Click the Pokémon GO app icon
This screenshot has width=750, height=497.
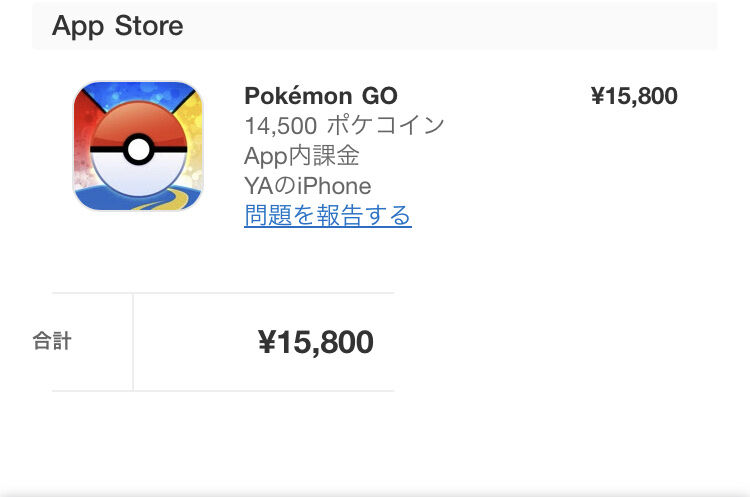[x=138, y=146]
